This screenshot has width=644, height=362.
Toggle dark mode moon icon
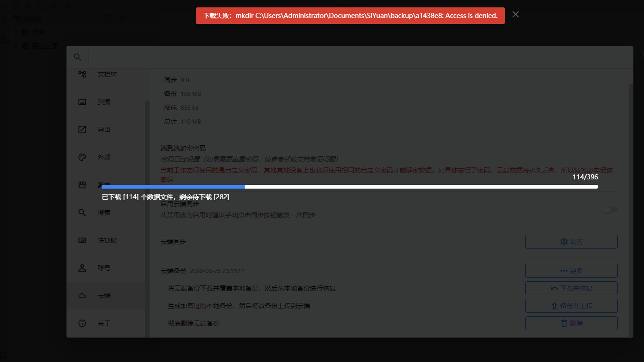[x=55, y=6]
